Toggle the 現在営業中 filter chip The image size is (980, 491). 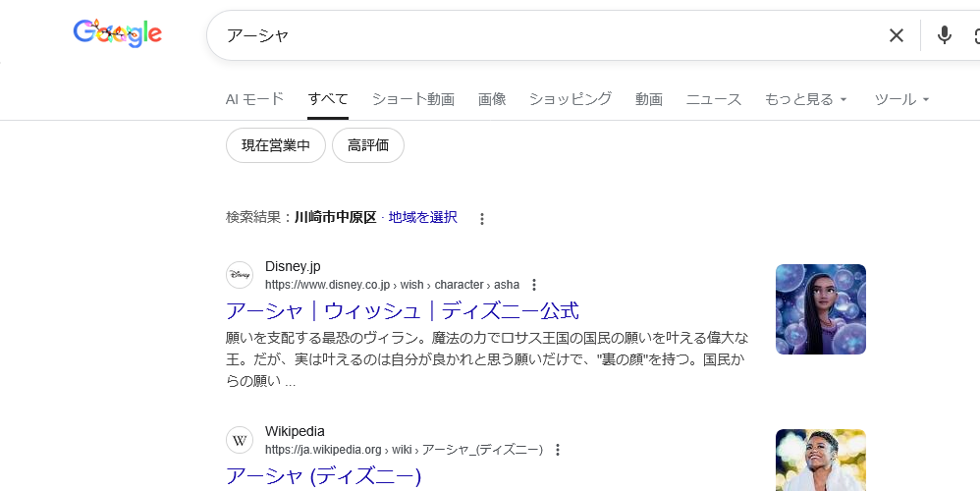[276, 145]
